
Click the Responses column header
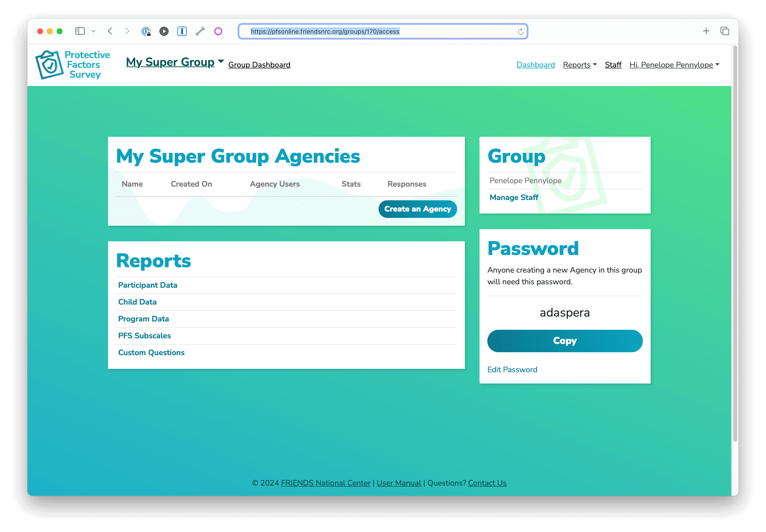click(406, 184)
